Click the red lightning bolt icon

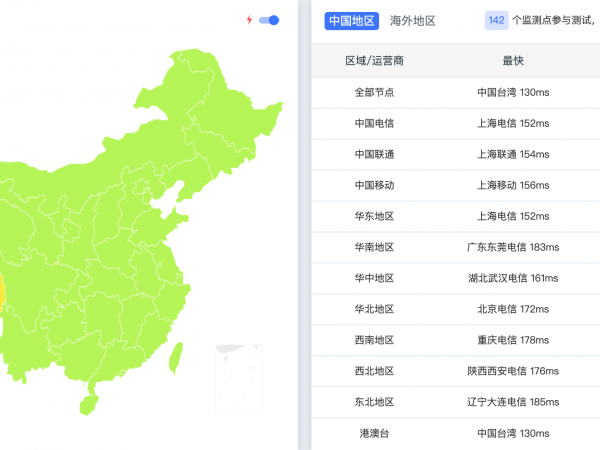pyautogui.click(x=249, y=20)
